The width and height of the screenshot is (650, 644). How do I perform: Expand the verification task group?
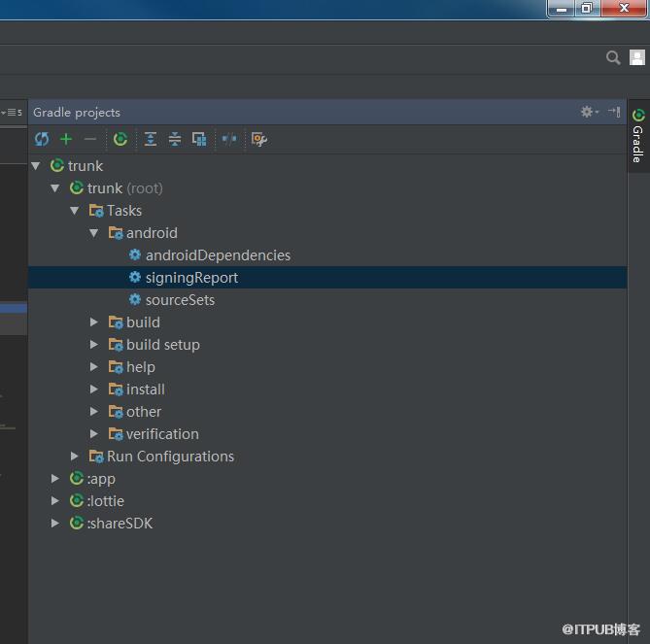pyautogui.click(x=94, y=434)
